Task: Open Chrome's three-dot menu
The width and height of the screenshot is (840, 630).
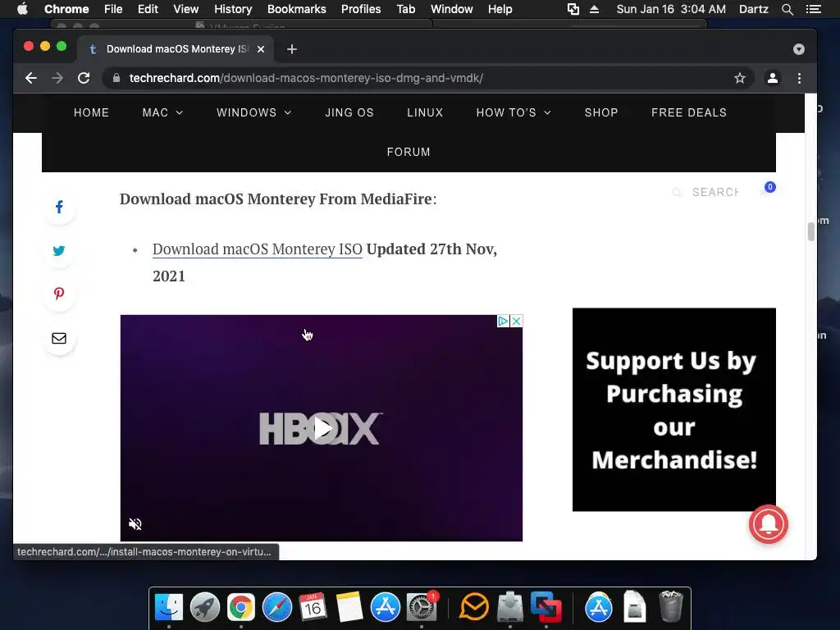Action: (x=799, y=78)
